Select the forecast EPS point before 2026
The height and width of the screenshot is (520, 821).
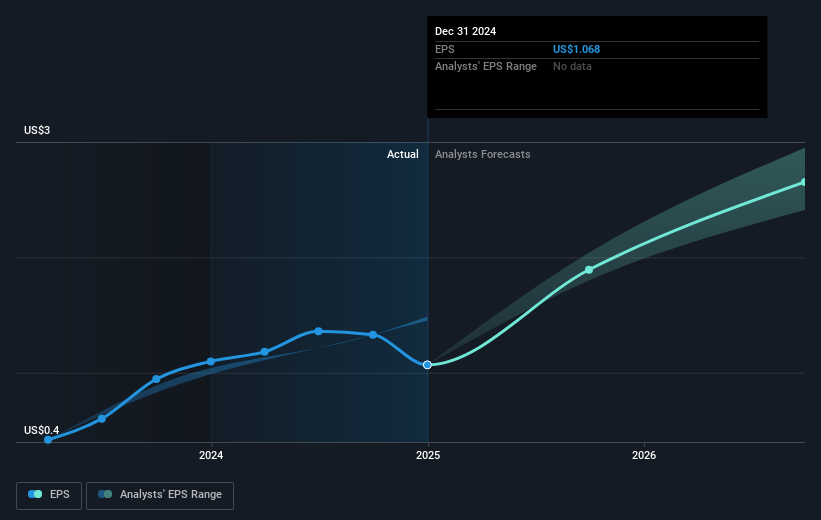pos(589,270)
